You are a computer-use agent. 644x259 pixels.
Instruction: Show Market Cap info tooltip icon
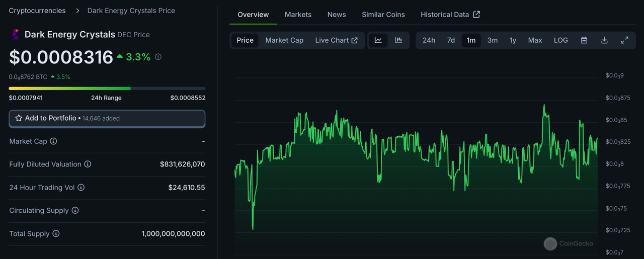click(53, 141)
